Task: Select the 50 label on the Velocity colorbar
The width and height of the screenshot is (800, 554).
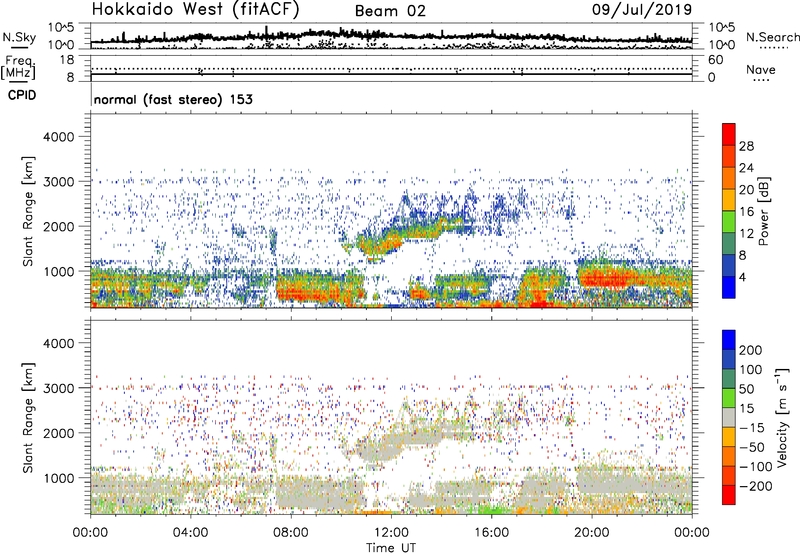Action: click(x=747, y=389)
